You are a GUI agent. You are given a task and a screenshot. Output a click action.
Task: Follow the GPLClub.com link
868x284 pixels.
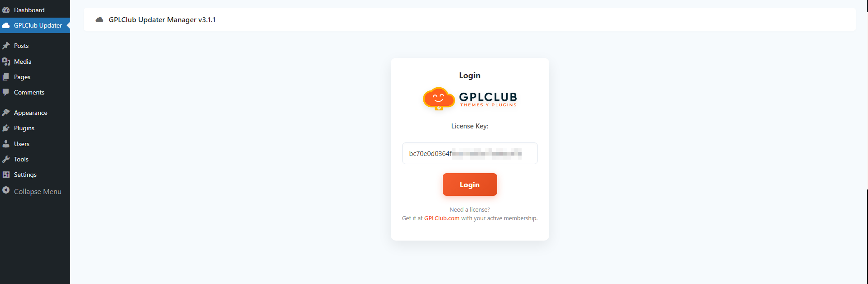[441, 218]
